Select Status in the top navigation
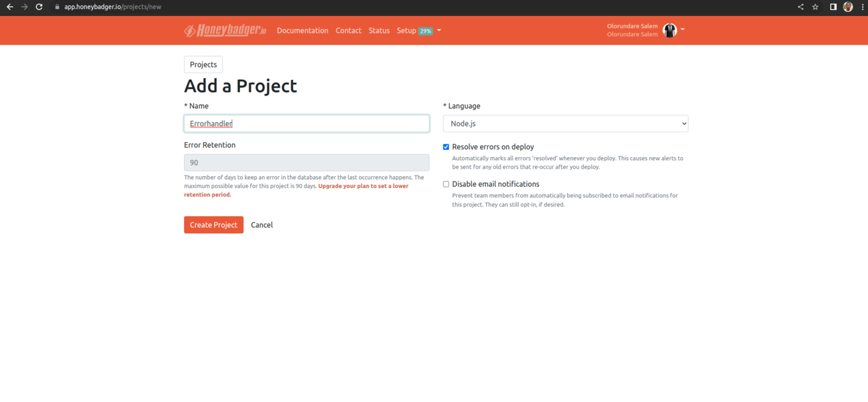 [x=379, y=30]
